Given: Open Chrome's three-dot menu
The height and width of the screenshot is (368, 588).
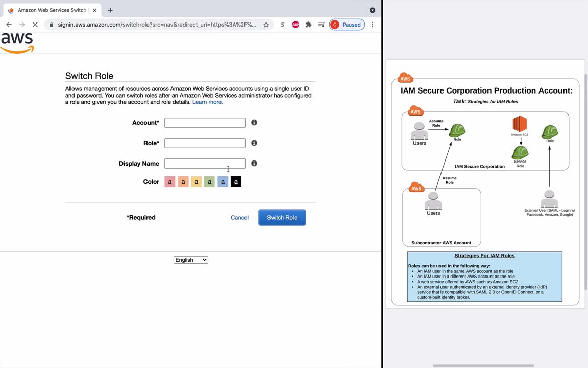Looking at the screenshot, I should (x=373, y=25).
